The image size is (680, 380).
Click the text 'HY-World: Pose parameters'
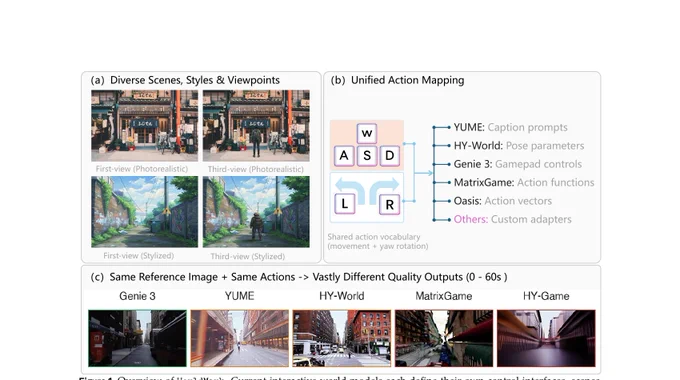click(519, 146)
